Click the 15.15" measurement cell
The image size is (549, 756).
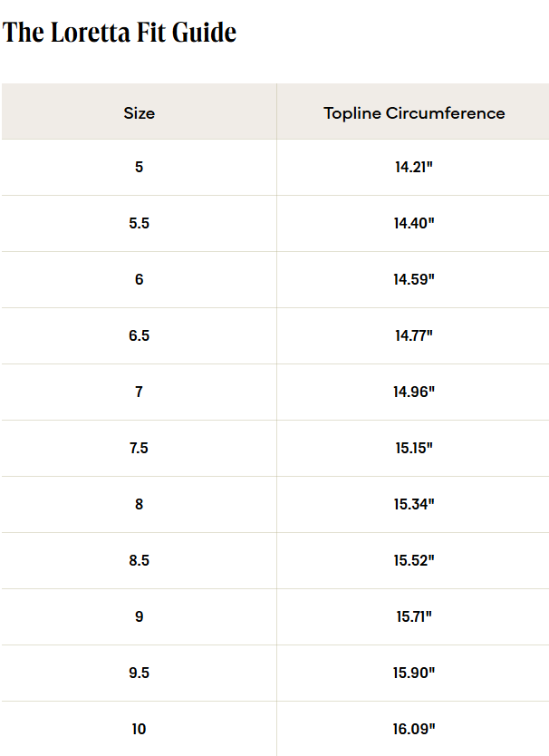[414, 448]
